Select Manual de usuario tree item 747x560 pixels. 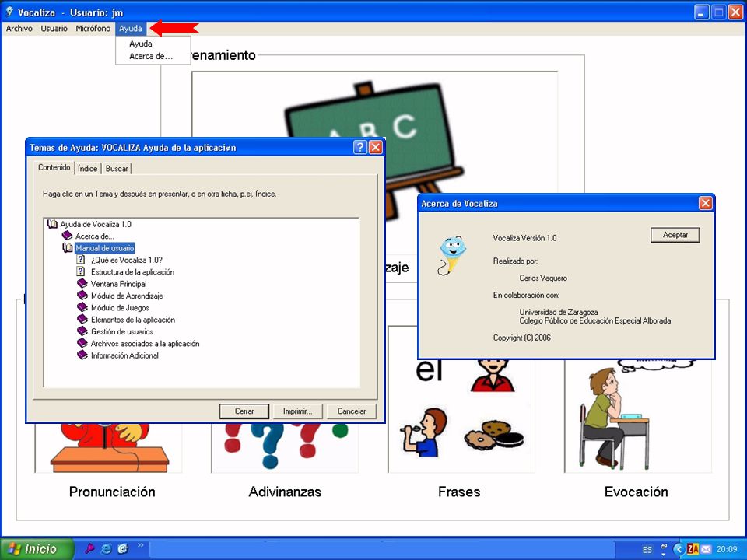tap(105, 248)
